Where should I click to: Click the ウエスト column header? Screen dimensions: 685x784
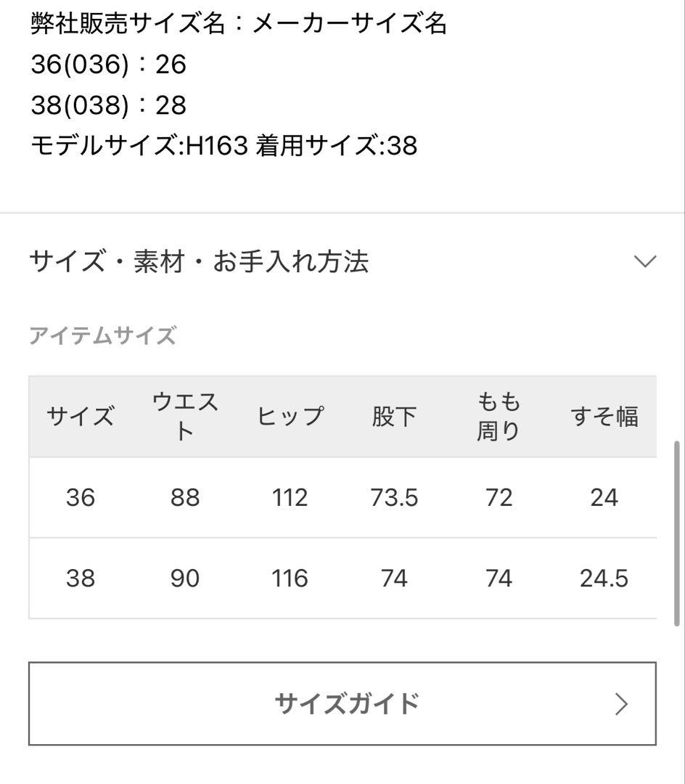coord(185,415)
